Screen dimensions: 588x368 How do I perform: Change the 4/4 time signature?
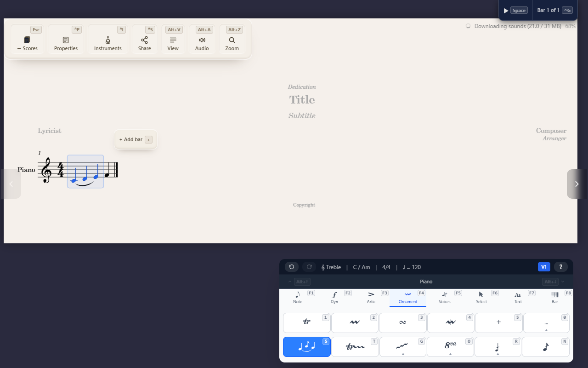(386, 267)
